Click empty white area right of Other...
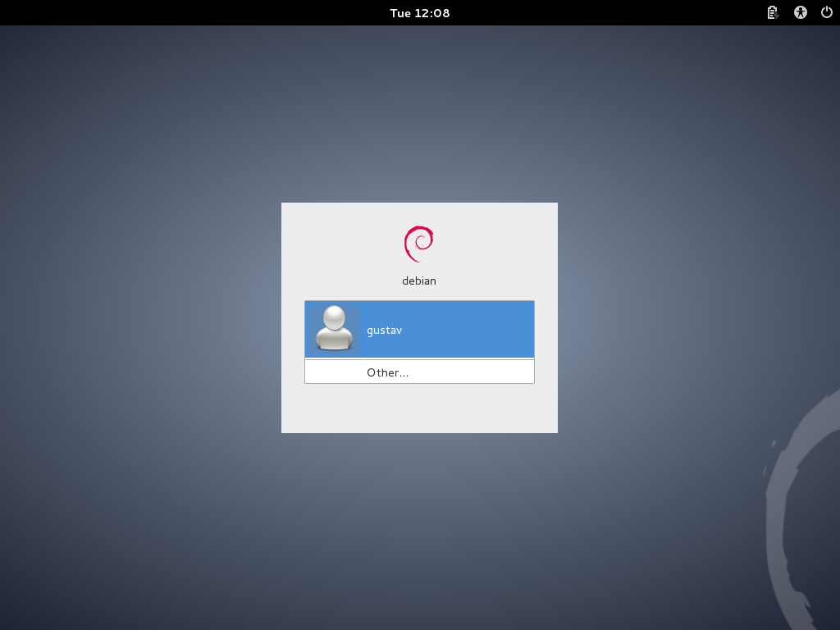 click(484, 372)
